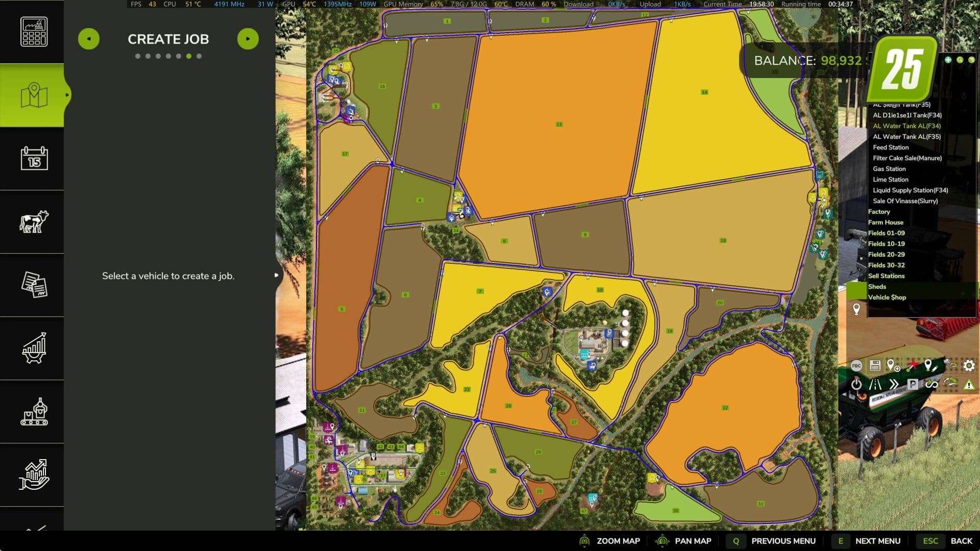The width and height of the screenshot is (980, 551).
Task: Select the third page indicator dot
Action: coord(158,56)
